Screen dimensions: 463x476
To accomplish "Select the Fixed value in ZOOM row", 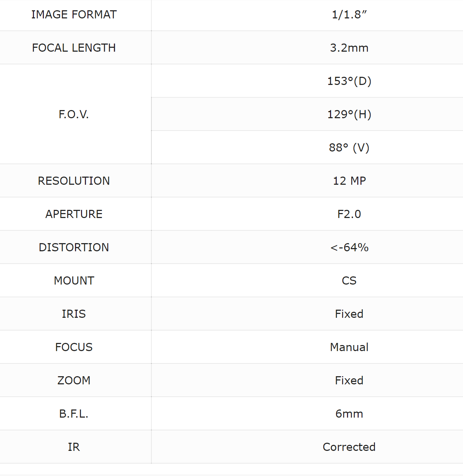I will coord(349,380).
